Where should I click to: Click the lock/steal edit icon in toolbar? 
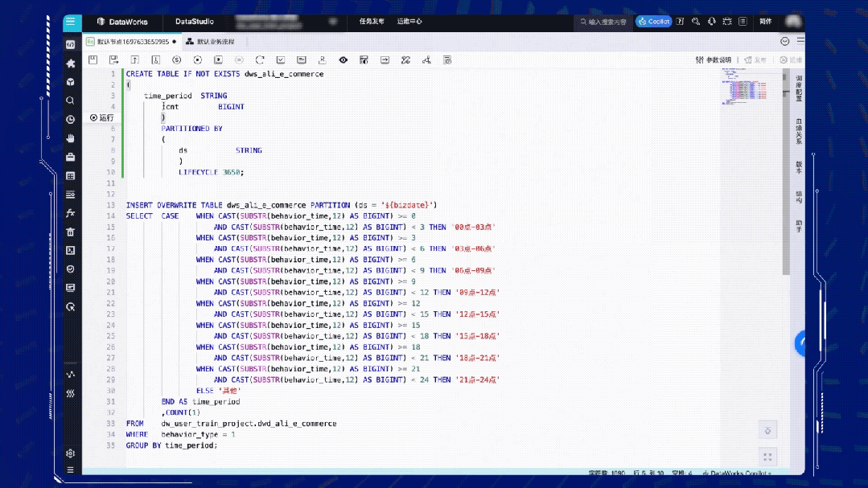pos(155,59)
